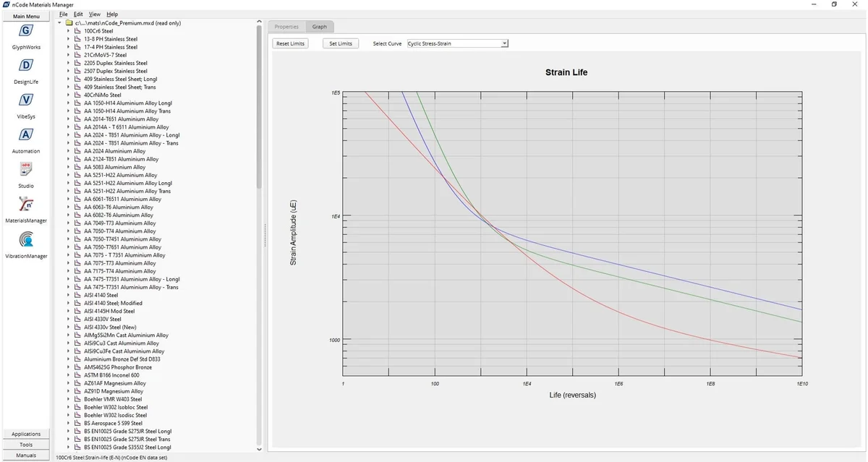Image resolution: width=868 pixels, height=462 pixels.
Task: Select the Graph tab
Action: click(x=320, y=27)
